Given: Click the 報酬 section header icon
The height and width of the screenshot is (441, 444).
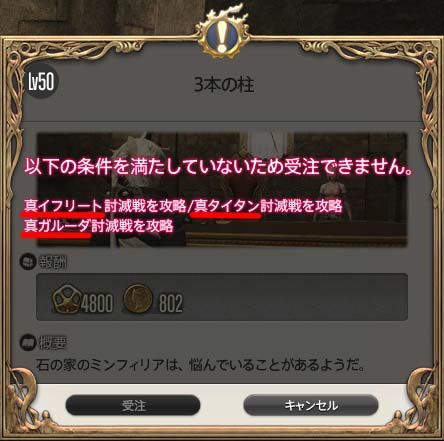Looking at the screenshot, I should 27,262.
